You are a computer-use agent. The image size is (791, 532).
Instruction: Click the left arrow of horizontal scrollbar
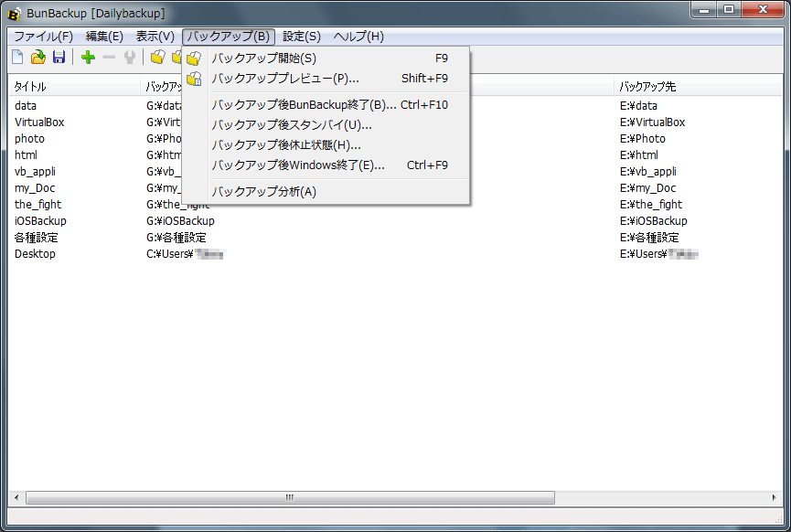pos(16,497)
